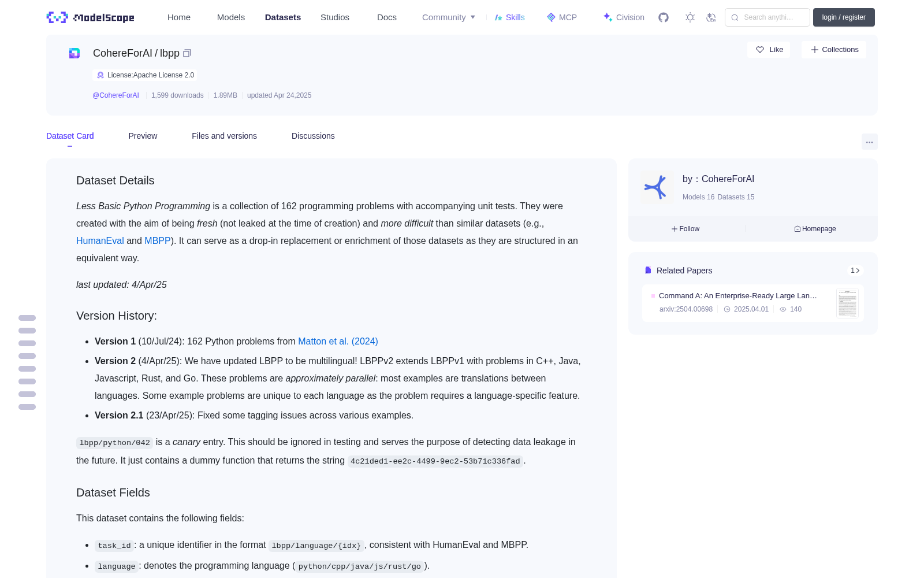The image size is (924, 578).
Task: Click the paper date clock icon
Action: click(727, 309)
